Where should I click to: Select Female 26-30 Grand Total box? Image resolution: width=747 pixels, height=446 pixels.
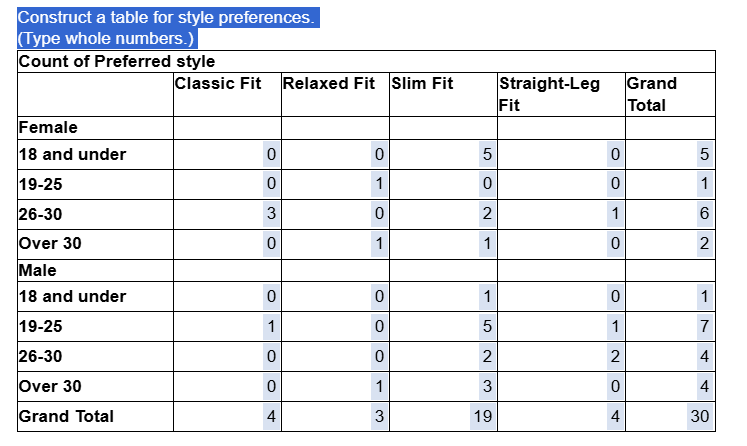tap(704, 214)
